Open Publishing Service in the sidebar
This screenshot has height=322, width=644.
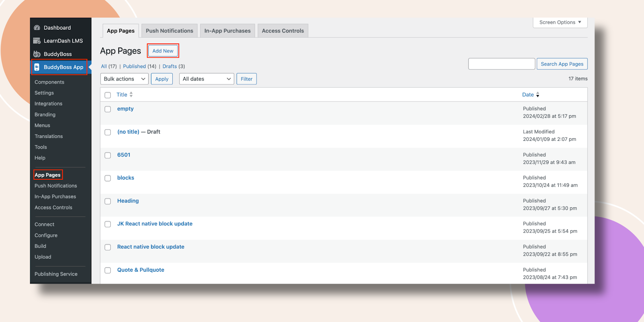pos(56,274)
